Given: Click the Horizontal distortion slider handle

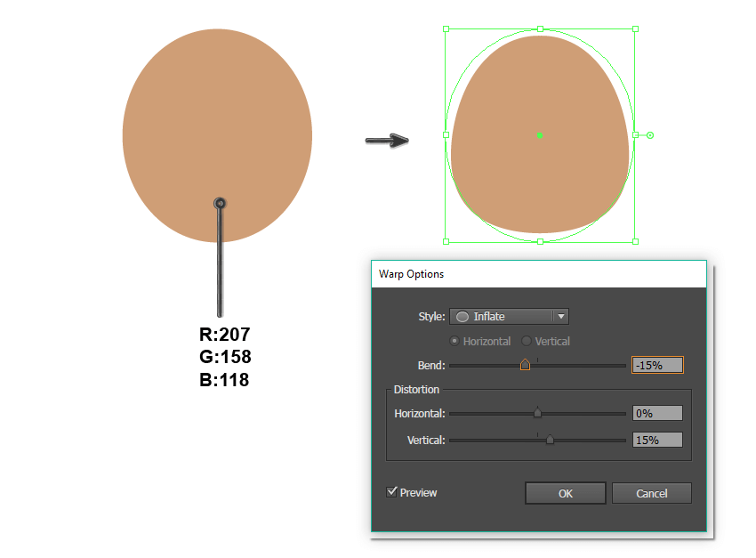Looking at the screenshot, I should 537,413.
